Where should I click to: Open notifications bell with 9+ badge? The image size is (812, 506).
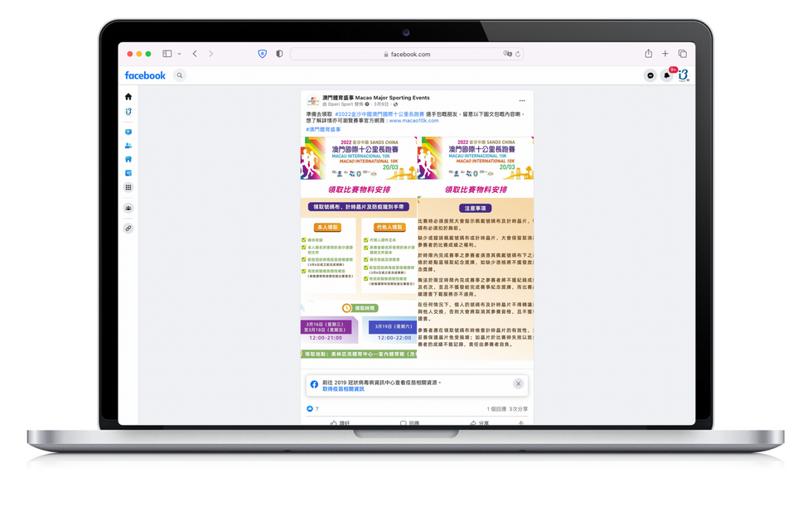[667, 75]
